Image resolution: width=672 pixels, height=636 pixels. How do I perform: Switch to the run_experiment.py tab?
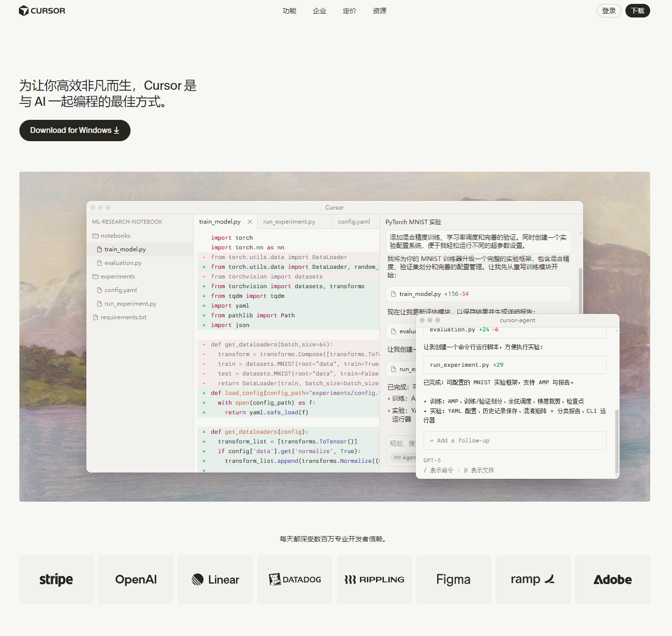pyautogui.click(x=289, y=222)
